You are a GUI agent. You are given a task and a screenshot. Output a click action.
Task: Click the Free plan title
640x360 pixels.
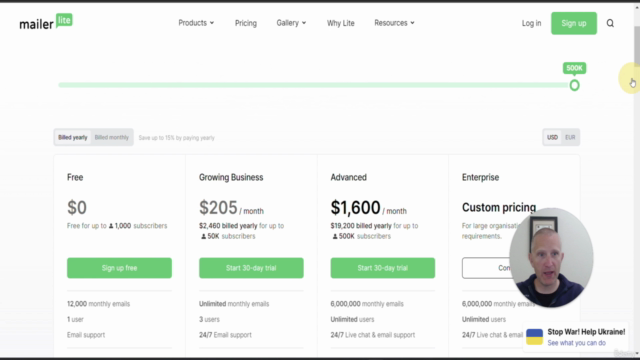tap(75, 177)
